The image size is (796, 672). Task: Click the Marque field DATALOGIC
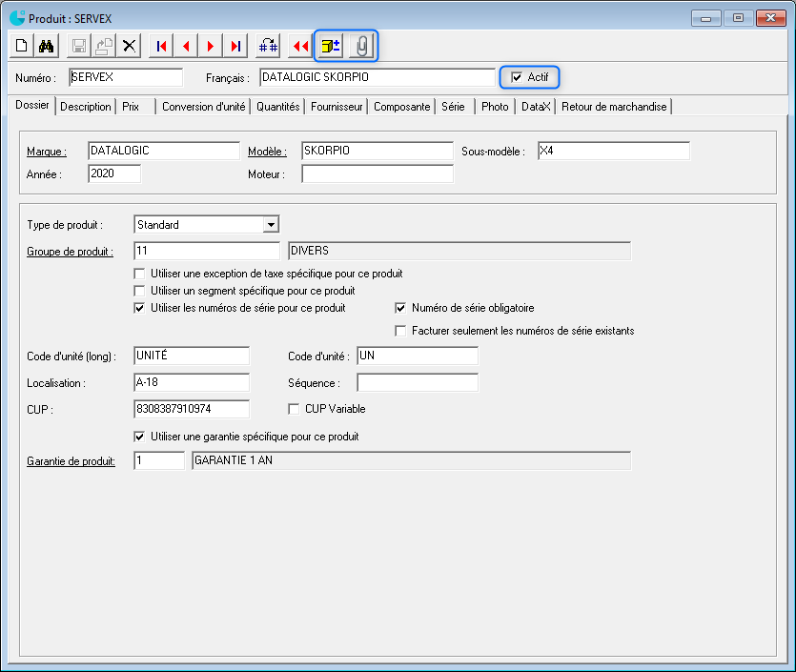click(163, 151)
